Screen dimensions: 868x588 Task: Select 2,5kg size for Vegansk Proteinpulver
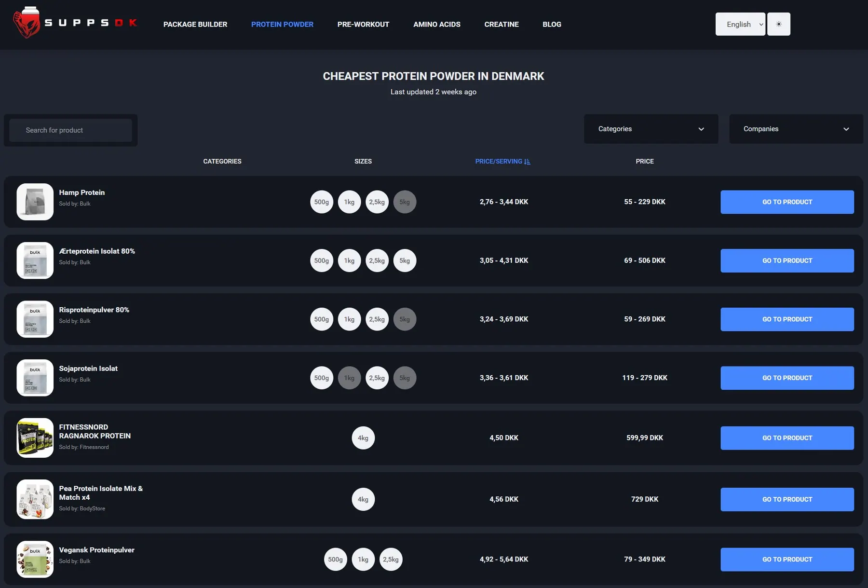[391, 560]
